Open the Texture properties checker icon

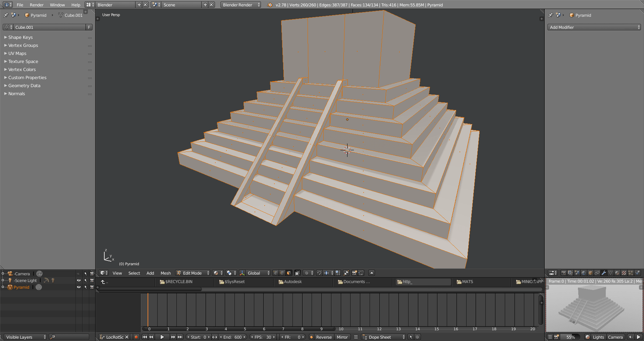pos(624,273)
